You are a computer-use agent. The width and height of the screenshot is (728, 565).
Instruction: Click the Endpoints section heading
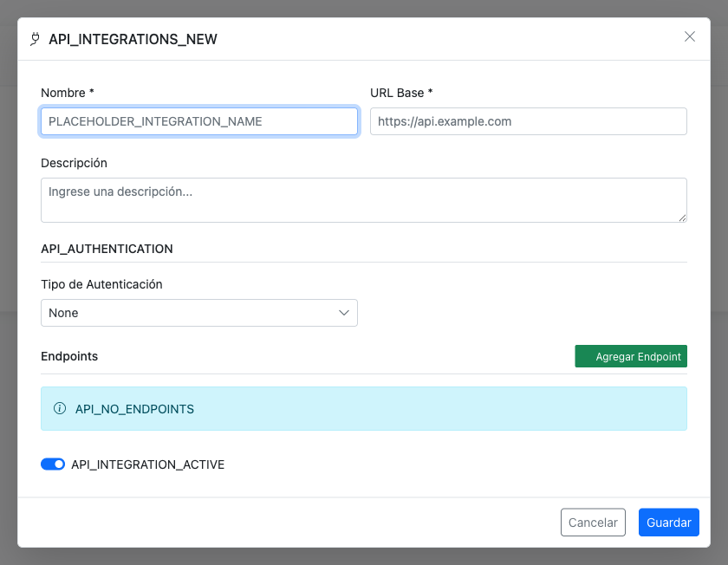(70, 356)
